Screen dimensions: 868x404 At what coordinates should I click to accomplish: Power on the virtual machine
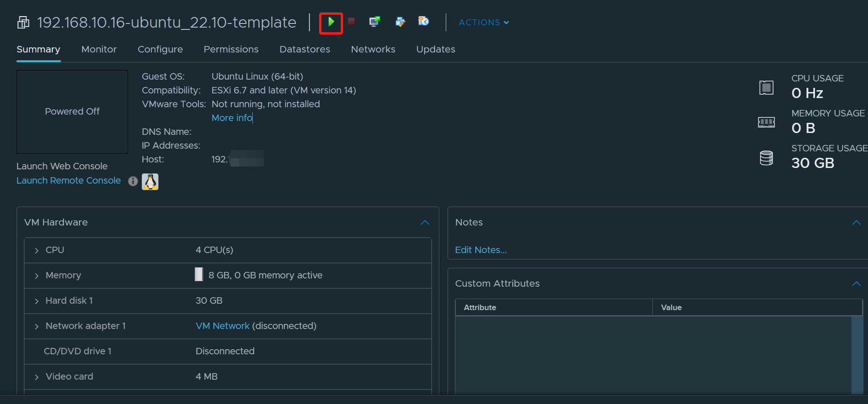[x=331, y=22]
